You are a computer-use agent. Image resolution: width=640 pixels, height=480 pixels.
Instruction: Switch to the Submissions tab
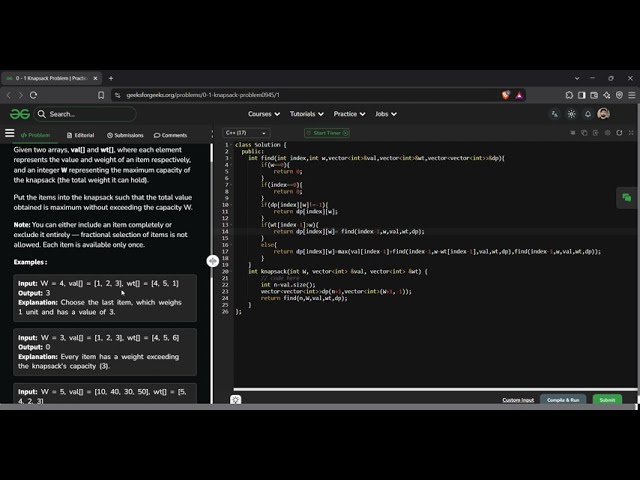(125, 135)
